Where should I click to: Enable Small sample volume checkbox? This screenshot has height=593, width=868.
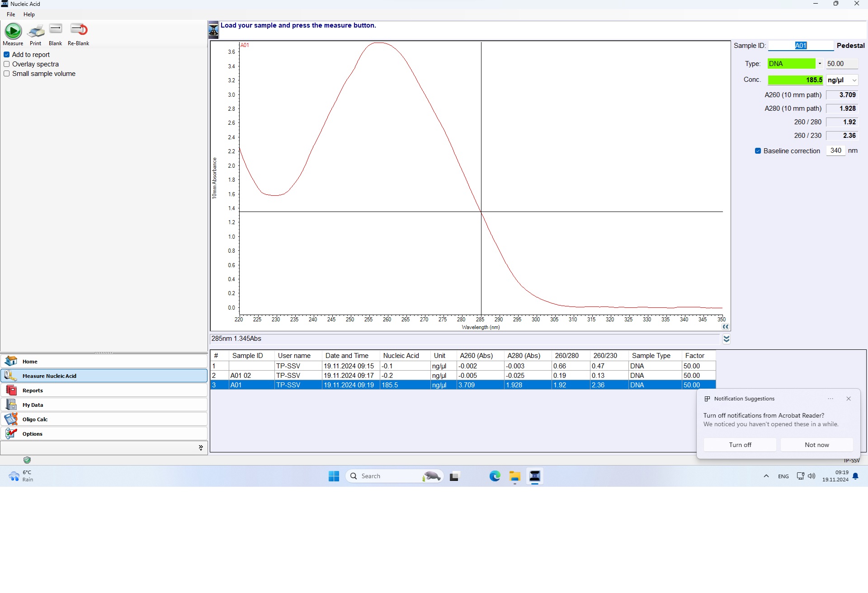[7, 74]
